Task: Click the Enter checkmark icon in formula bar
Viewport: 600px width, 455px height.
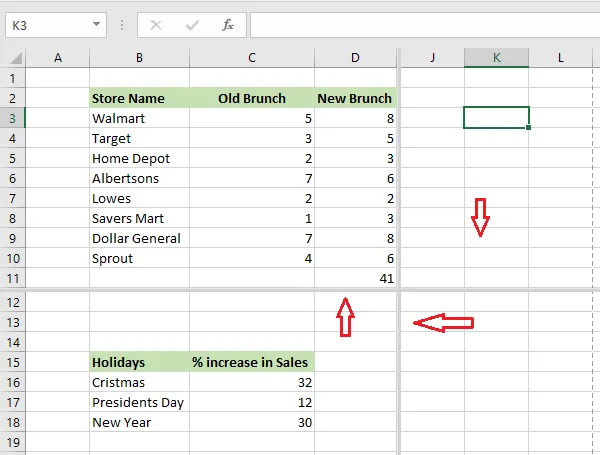Action: tap(192, 25)
